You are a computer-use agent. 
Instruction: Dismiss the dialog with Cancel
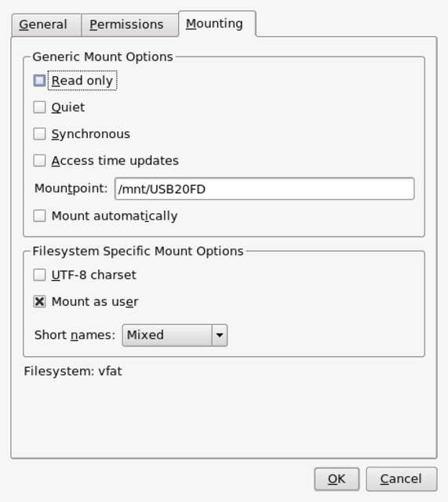[x=401, y=479]
